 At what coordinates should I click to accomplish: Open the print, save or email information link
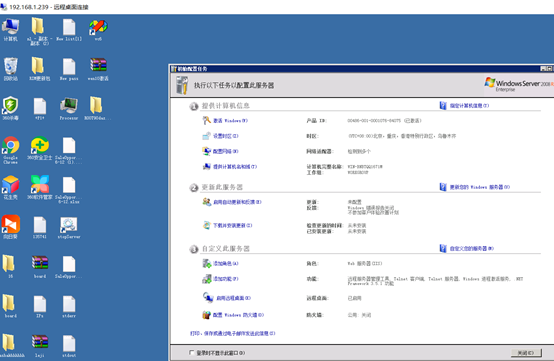coord(232,333)
